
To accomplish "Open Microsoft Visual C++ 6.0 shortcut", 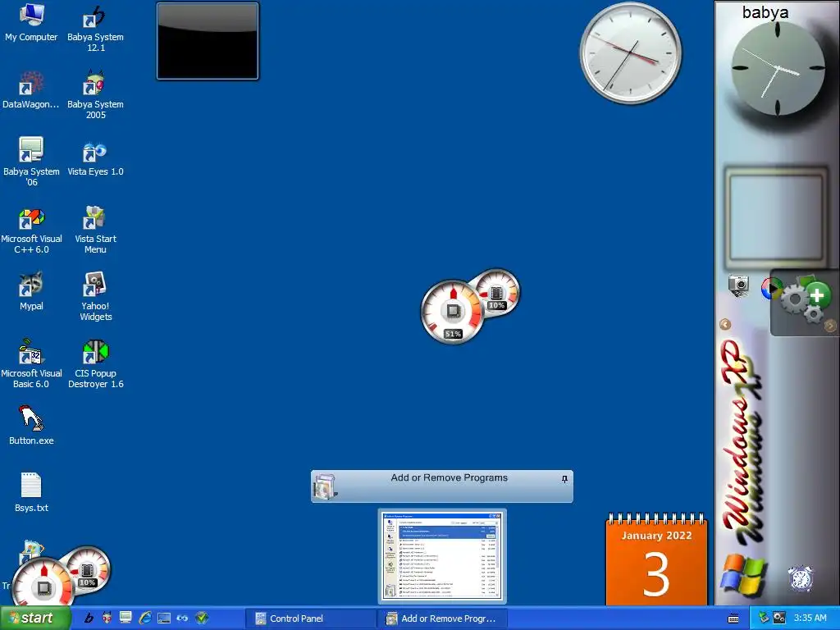I will [31, 231].
